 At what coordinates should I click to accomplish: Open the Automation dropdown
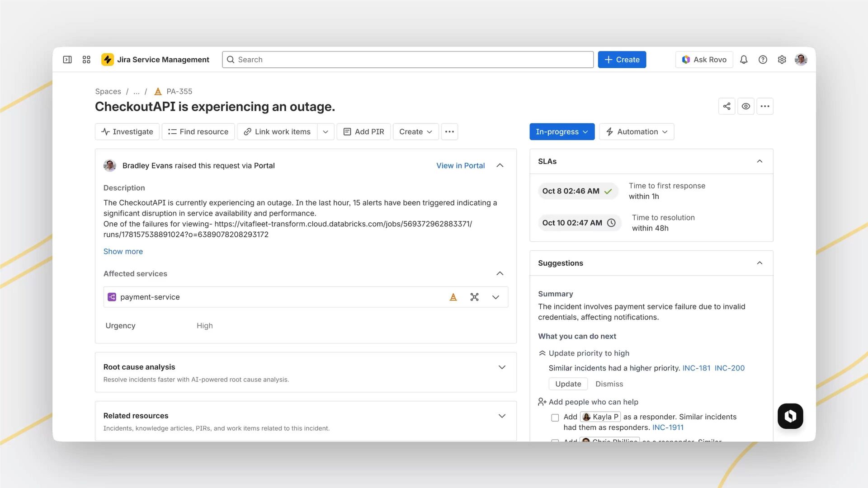pyautogui.click(x=637, y=131)
